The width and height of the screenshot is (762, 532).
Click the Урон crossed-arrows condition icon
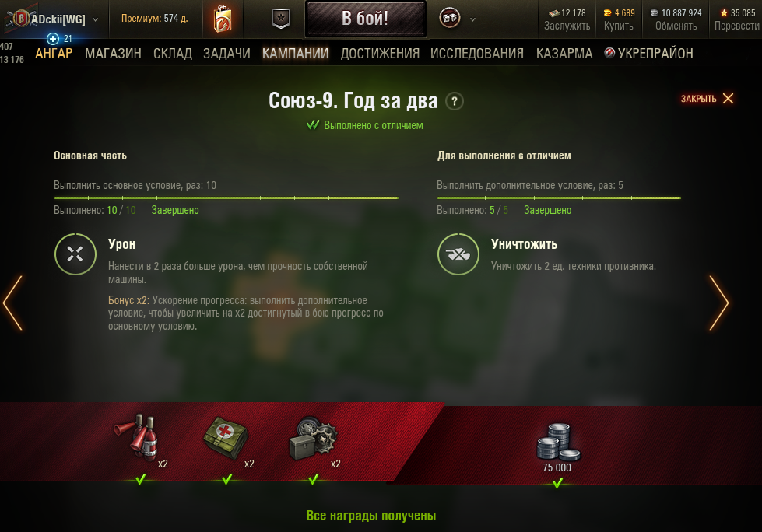(x=75, y=254)
